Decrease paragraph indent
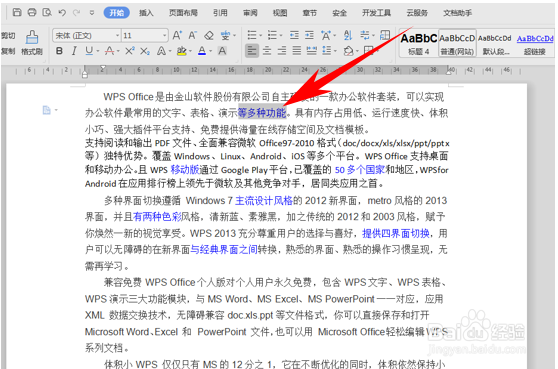The width and height of the screenshot is (558, 369). (294, 35)
